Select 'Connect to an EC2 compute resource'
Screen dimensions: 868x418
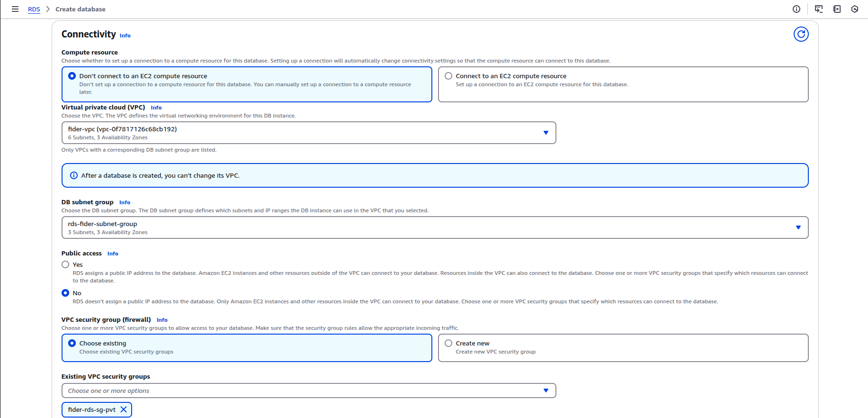coord(448,76)
